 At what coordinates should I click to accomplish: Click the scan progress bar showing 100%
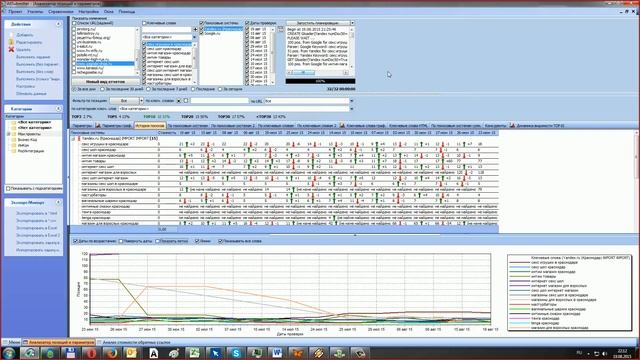320,81
